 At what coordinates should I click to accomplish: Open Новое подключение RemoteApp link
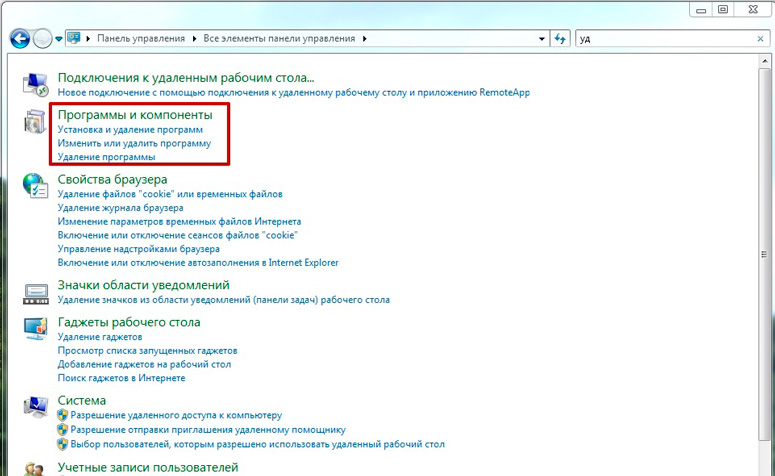tap(294, 92)
